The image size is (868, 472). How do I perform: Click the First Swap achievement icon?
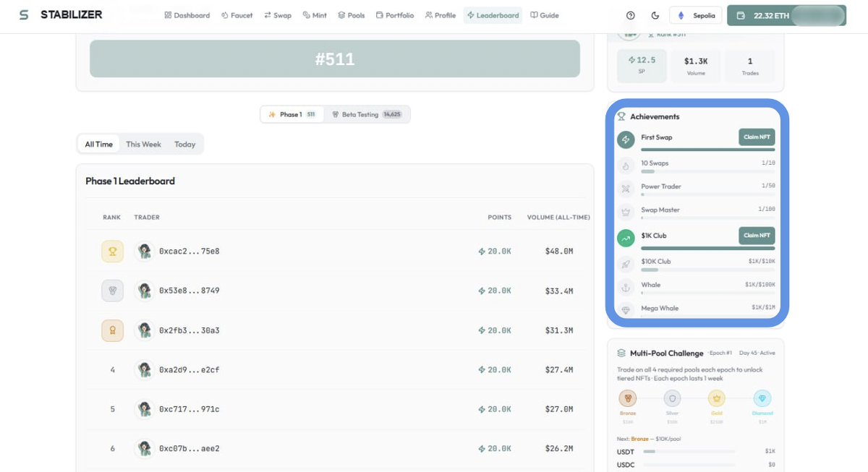coord(626,140)
